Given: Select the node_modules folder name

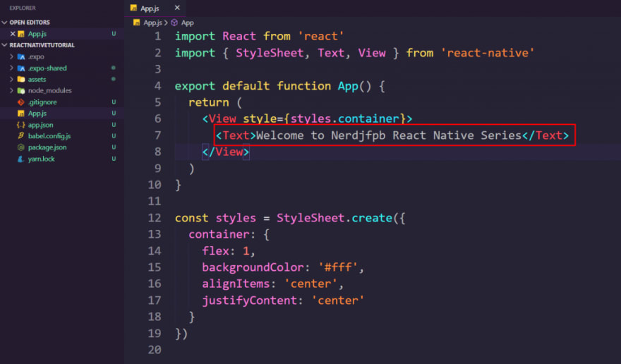Looking at the screenshot, I should point(49,91).
